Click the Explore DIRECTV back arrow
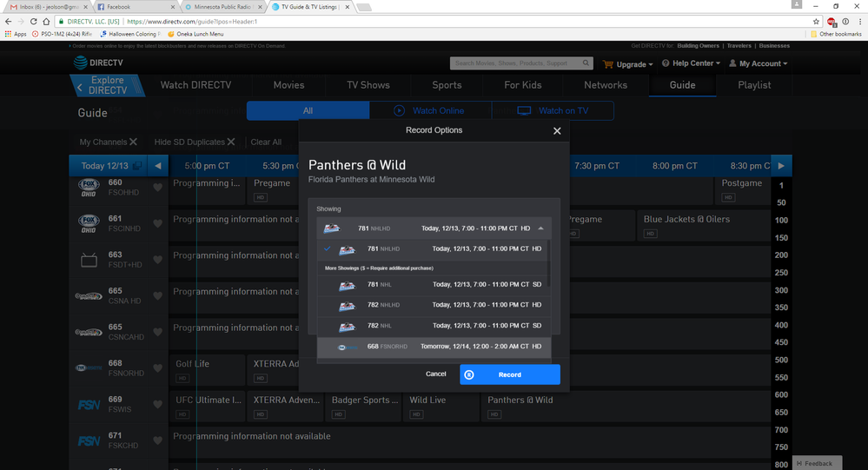This screenshot has width=868, height=470. tap(80, 86)
